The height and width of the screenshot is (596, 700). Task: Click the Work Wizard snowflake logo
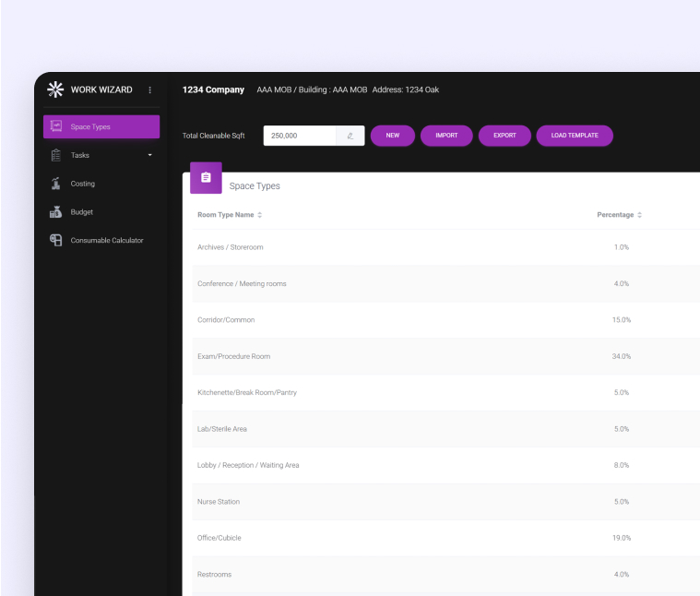(x=55, y=89)
